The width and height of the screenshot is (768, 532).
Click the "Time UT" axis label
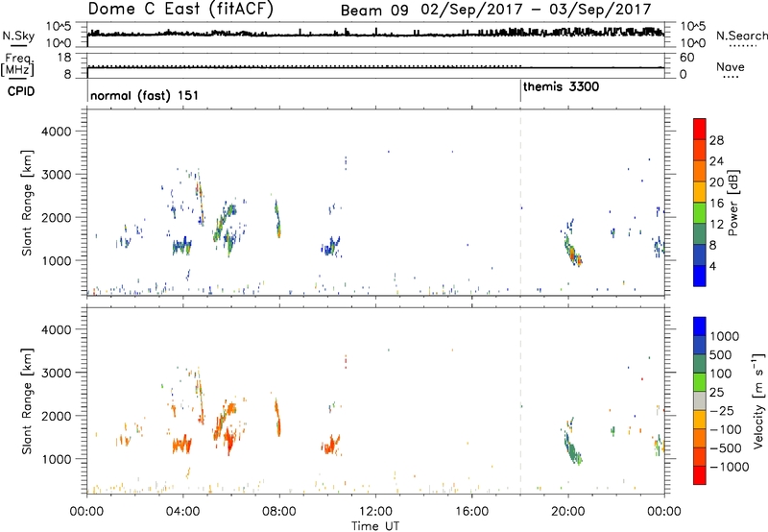coord(375,526)
